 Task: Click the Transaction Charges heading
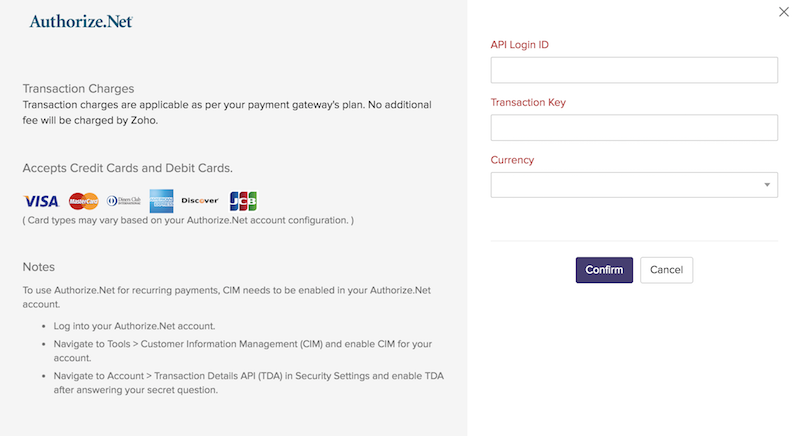(x=78, y=89)
